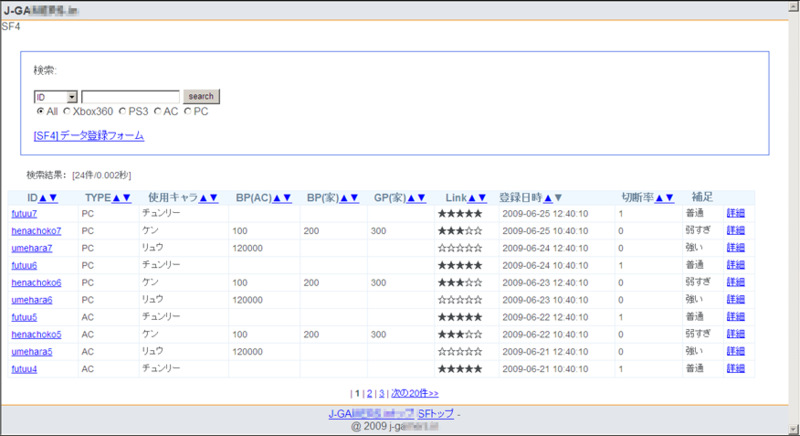The image size is (800, 436).
Task: Choose the AC radio option
Action: click(158, 111)
